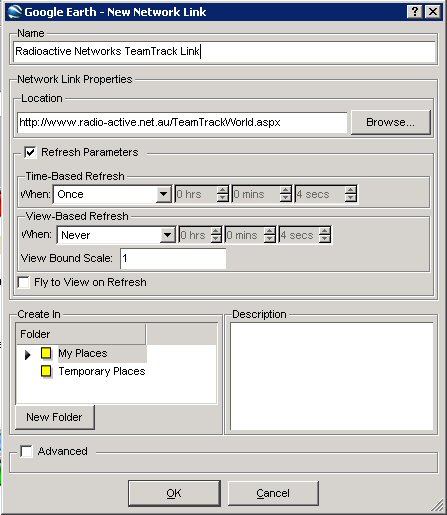Increase the View-Based Refresh mins spinner
447x515 pixels.
(269, 231)
